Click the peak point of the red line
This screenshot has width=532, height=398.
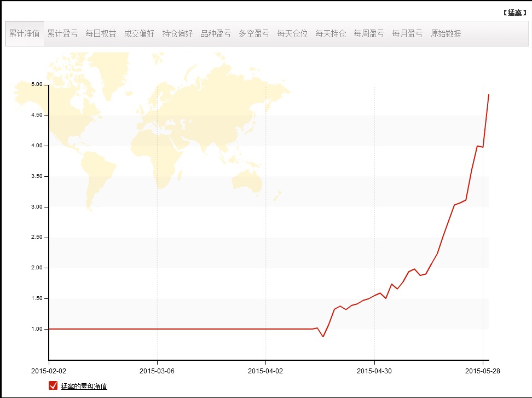point(489,95)
